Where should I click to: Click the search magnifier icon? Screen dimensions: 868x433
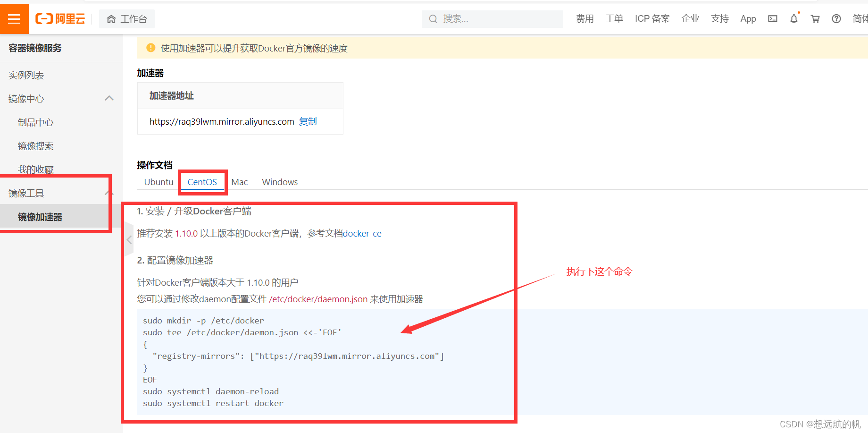click(x=433, y=19)
